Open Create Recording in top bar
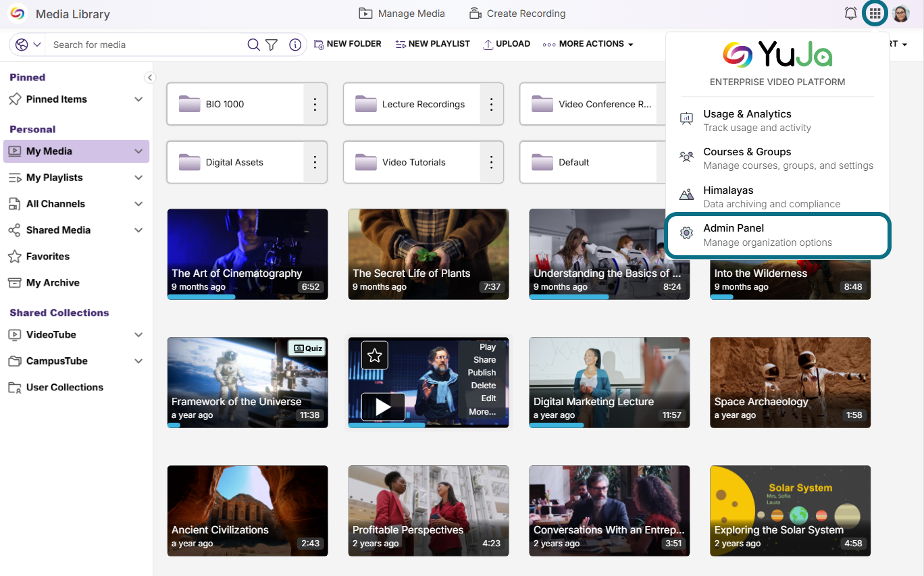This screenshot has width=924, height=576. (x=517, y=14)
